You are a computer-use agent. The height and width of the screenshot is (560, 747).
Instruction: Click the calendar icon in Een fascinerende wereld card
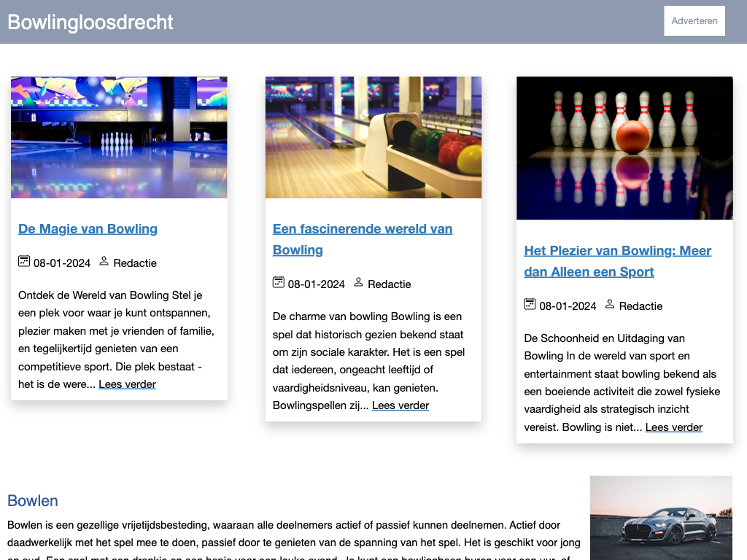pos(278,282)
